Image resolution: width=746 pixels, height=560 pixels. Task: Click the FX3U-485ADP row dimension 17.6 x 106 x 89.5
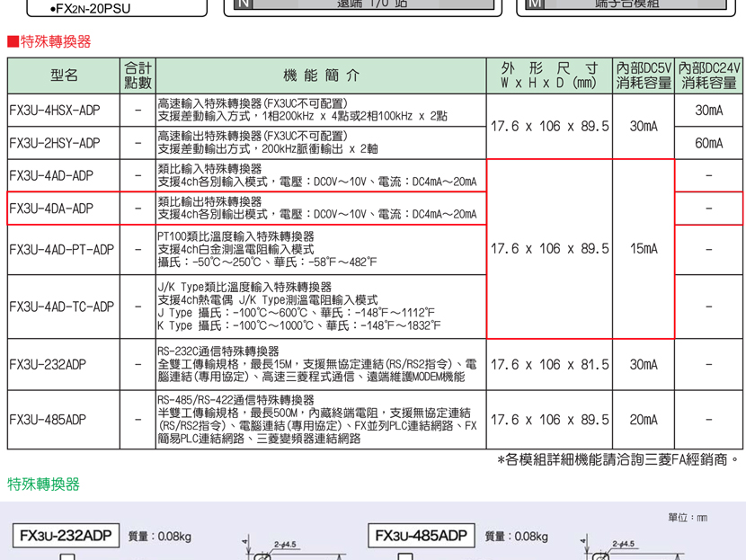(549, 420)
